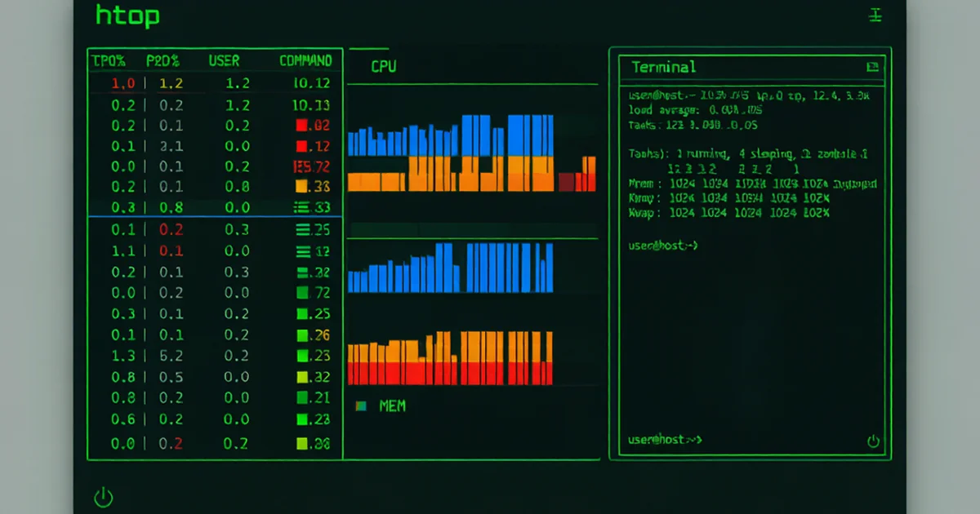
Task: Click the lines icon in the highlighted .33 row
Action: [300, 208]
